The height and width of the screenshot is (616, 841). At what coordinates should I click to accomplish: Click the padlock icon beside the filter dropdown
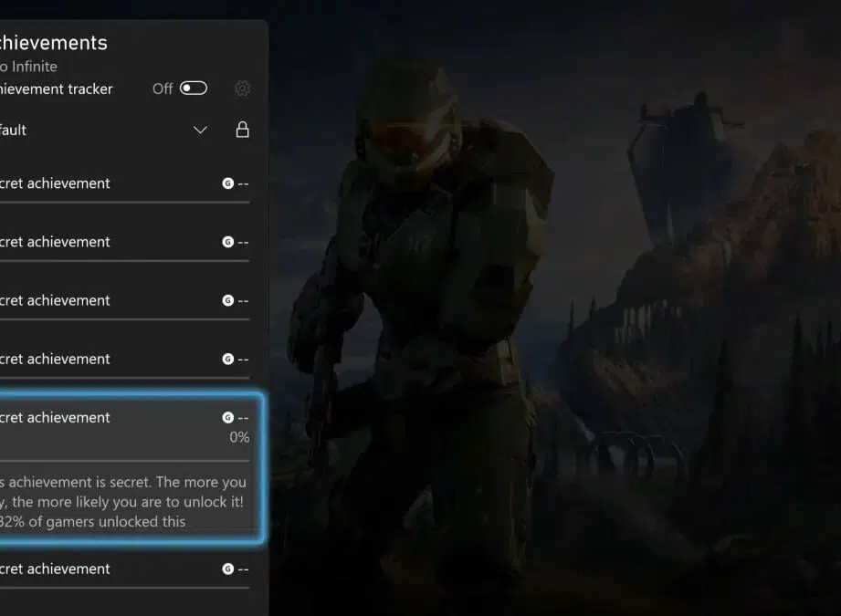coord(242,130)
